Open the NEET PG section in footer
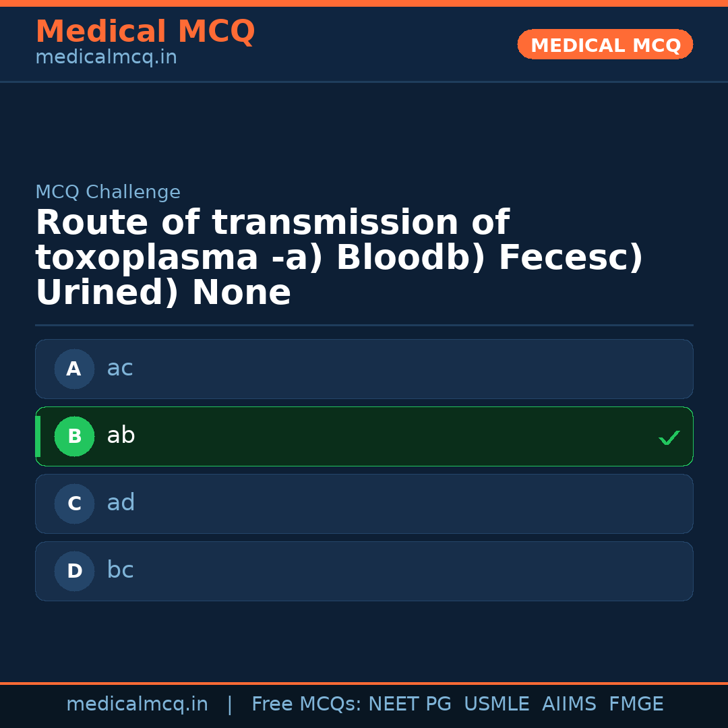This screenshot has height=728, width=728. pos(409,704)
